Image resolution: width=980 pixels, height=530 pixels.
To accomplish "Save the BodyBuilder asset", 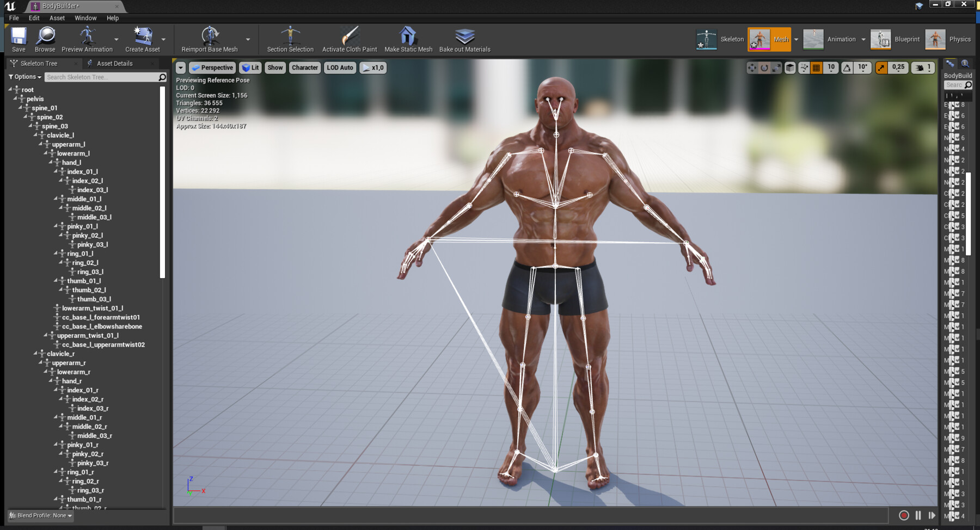I will click(18, 38).
